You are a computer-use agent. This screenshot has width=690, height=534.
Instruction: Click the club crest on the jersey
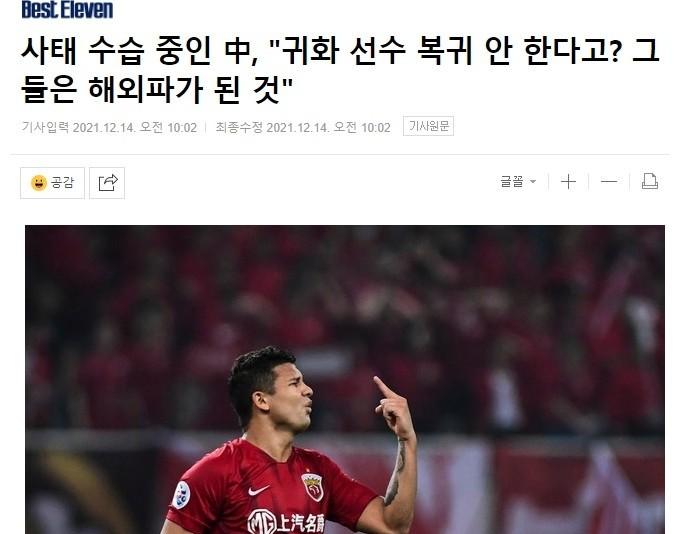[x=312, y=486]
